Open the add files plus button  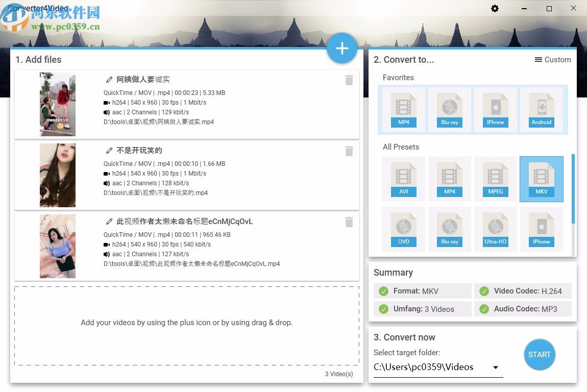tap(342, 48)
